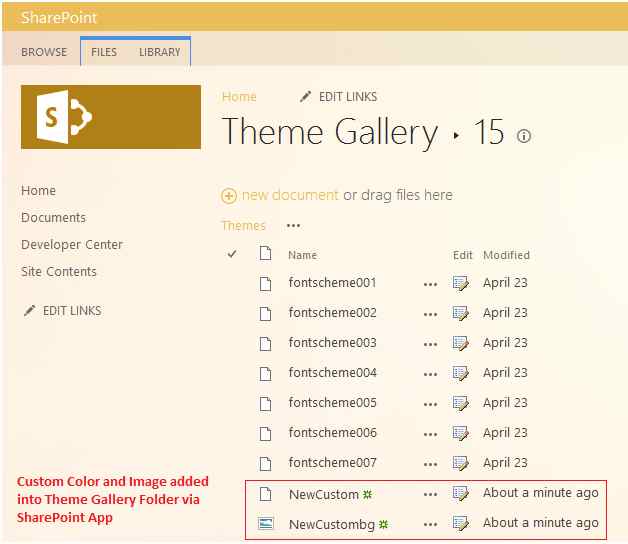Screen dimensions: 628x544
Task: Click the file icon for fontscheme003
Action: (x=265, y=344)
